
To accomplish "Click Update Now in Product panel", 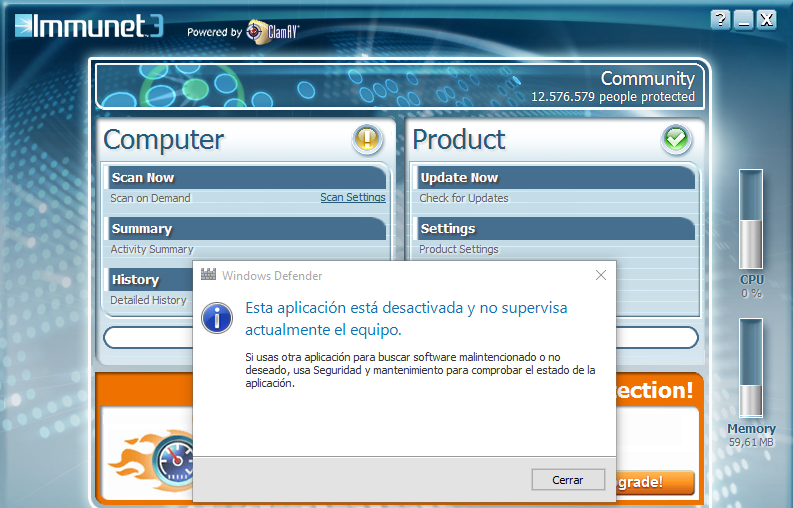I will [x=556, y=178].
